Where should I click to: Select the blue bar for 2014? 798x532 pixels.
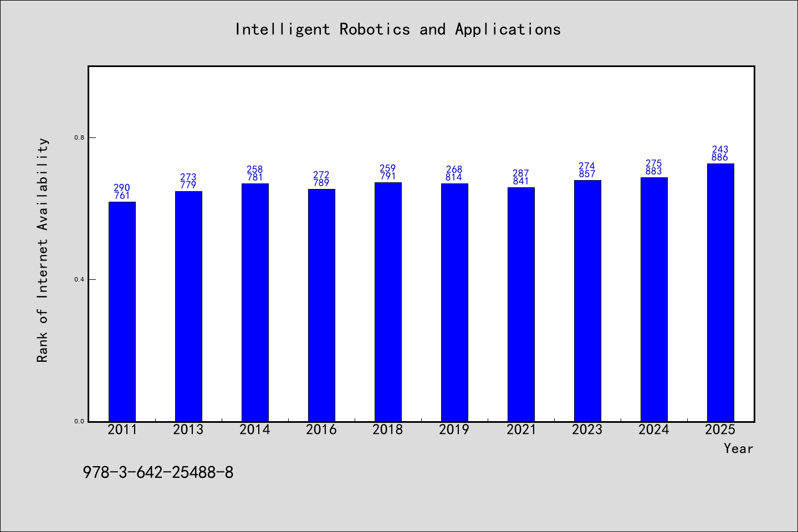coord(255,303)
